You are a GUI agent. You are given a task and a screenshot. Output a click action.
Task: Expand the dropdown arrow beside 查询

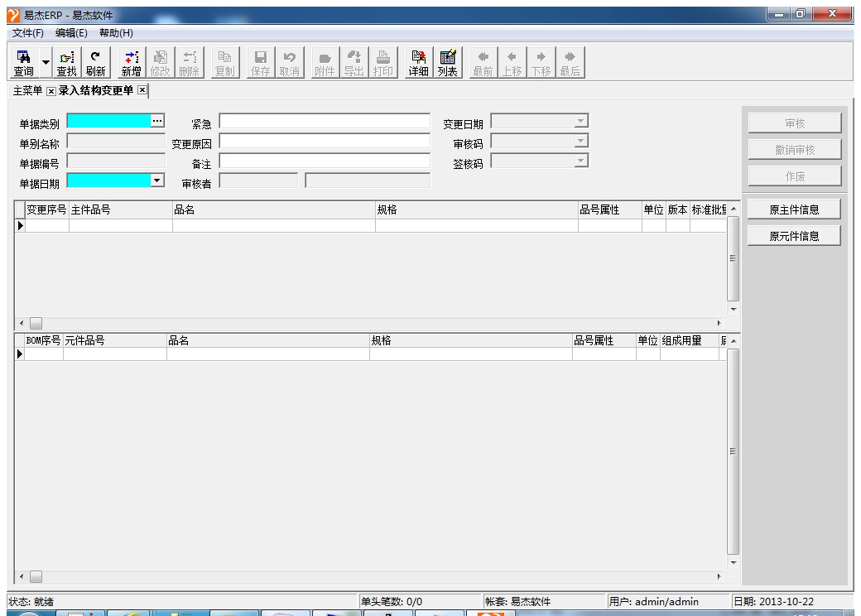click(x=46, y=64)
